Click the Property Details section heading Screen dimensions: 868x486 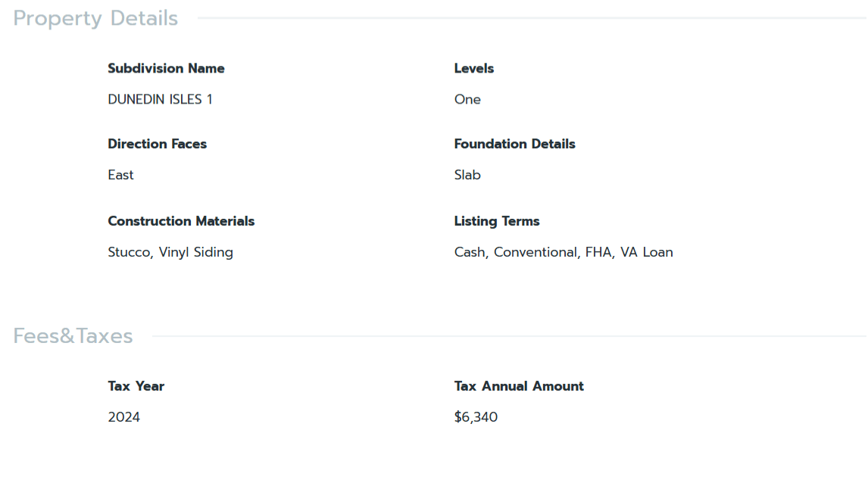pos(95,18)
